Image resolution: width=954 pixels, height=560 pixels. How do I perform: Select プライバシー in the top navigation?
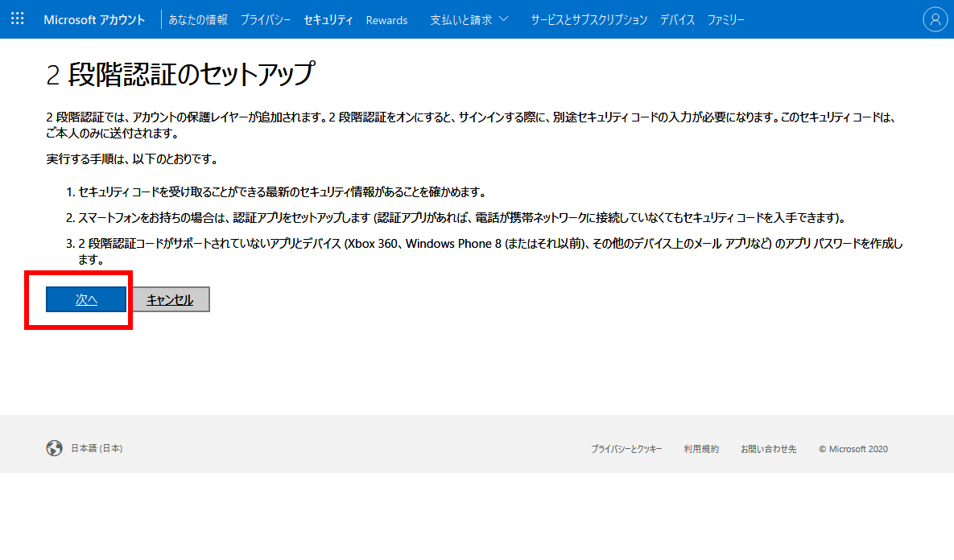point(266,20)
